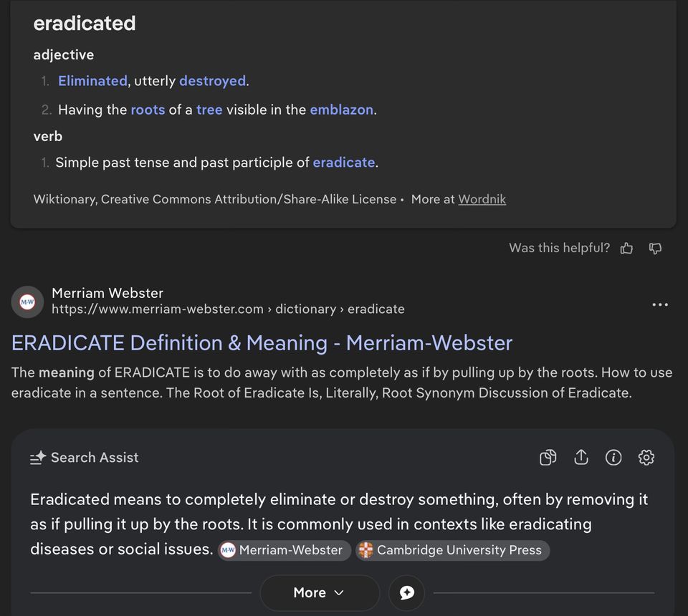
Task: Follow the tree word link
Action: (209, 110)
